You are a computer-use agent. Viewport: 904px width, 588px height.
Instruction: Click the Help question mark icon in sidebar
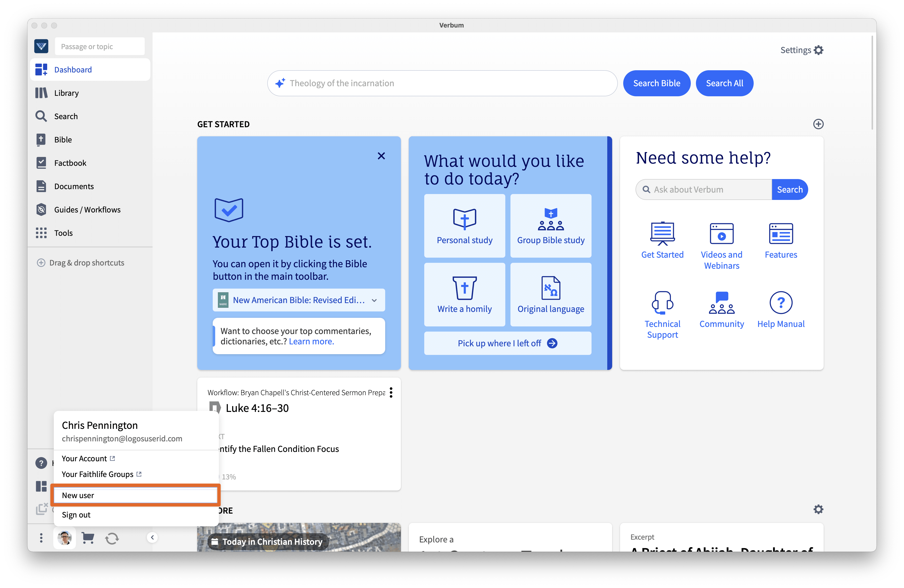pos(41,463)
